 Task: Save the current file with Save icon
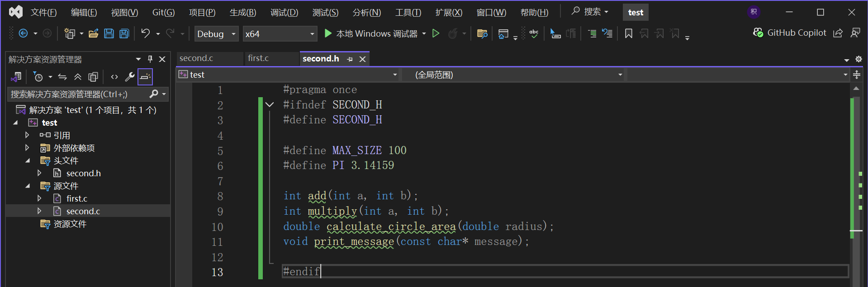pos(109,33)
